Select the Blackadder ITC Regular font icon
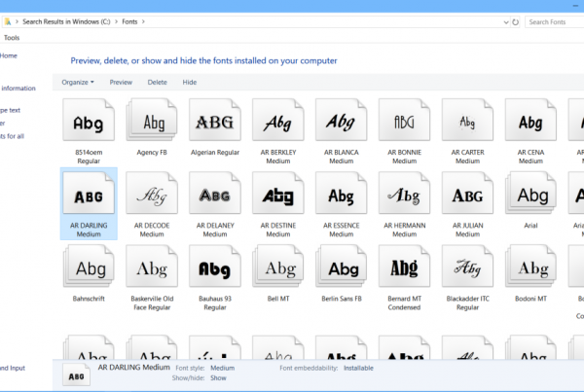584x392 pixels. 467,266
